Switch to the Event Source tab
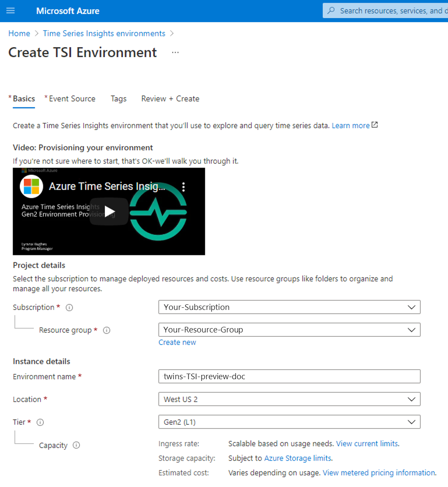Screen dimensions: 448x487 (x=72, y=99)
